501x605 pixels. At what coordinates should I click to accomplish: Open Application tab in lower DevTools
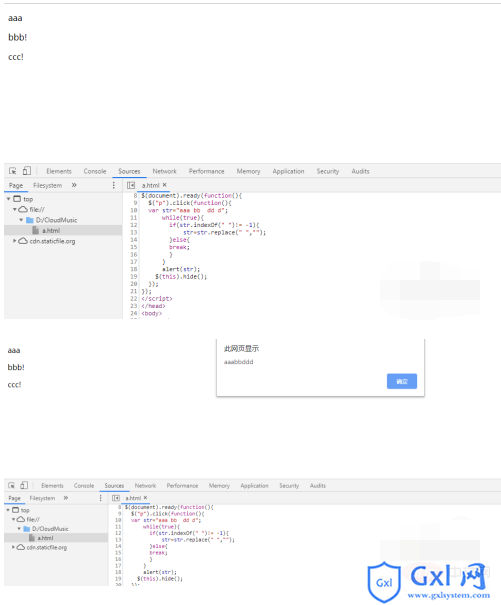coord(254,486)
